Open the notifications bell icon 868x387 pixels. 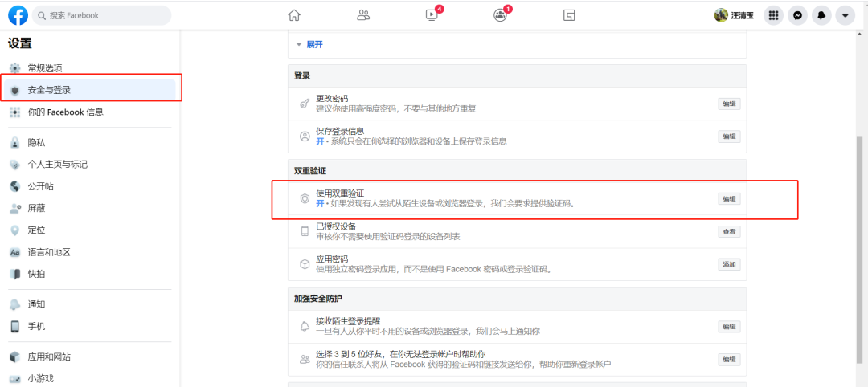click(821, 15)
